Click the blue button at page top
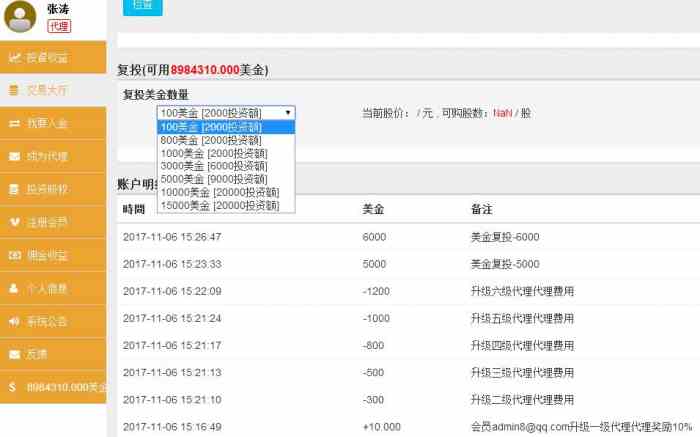700x437 pixels. (x=143, y=6)
